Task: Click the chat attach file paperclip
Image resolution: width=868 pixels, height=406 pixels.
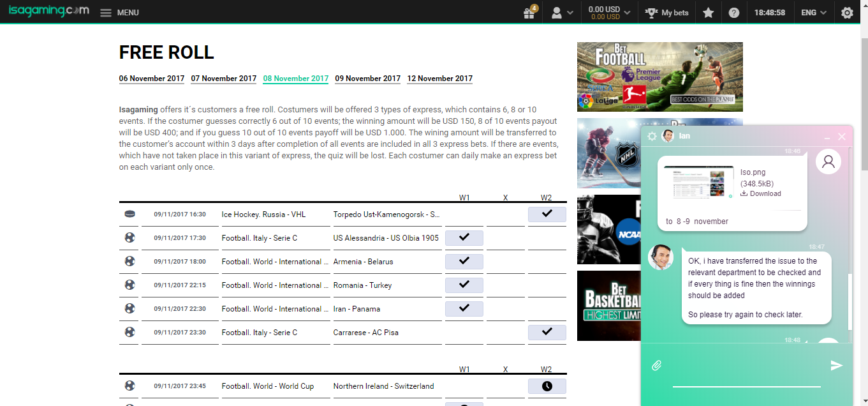Action: [x=657, y=366]
